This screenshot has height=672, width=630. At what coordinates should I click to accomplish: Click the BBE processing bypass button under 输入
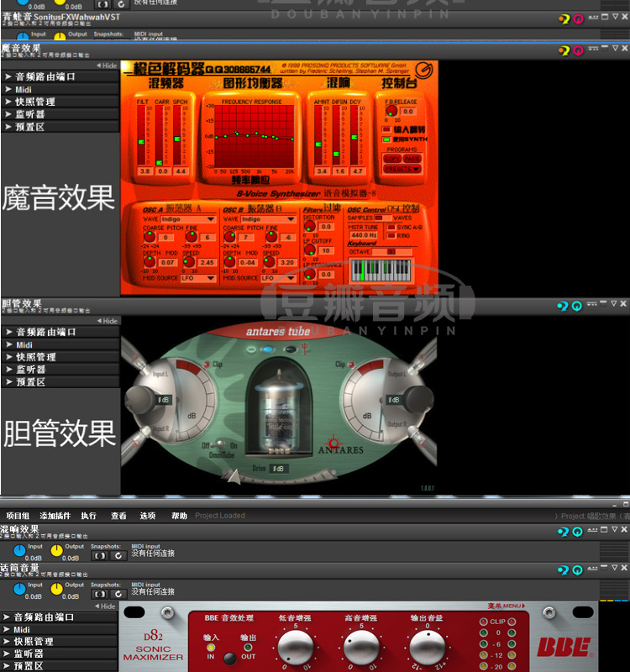coord(229,658)
